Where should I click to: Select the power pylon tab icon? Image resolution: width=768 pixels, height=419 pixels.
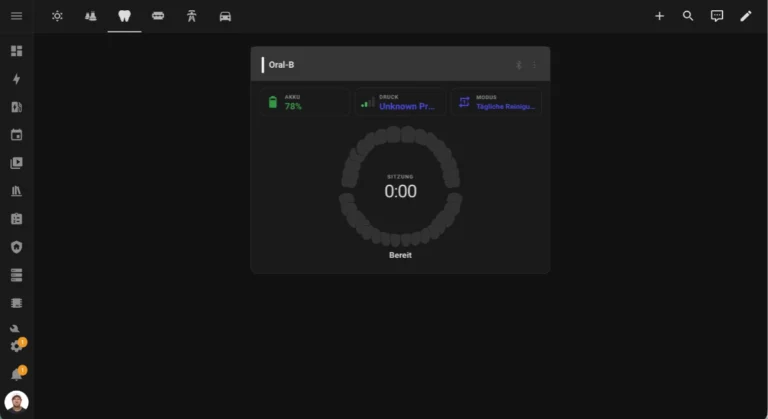(191, 16)
